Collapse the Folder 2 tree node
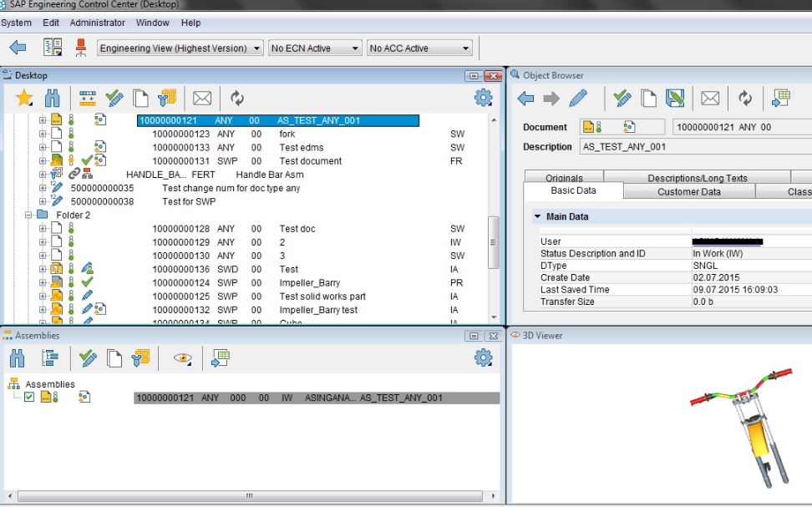This screenshot has width=812, height=507. pos(28,215)
